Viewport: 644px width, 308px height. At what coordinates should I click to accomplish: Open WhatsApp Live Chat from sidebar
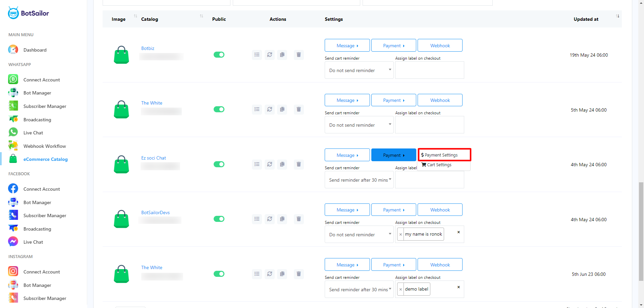pyautogui.click(x=33, y=133)
